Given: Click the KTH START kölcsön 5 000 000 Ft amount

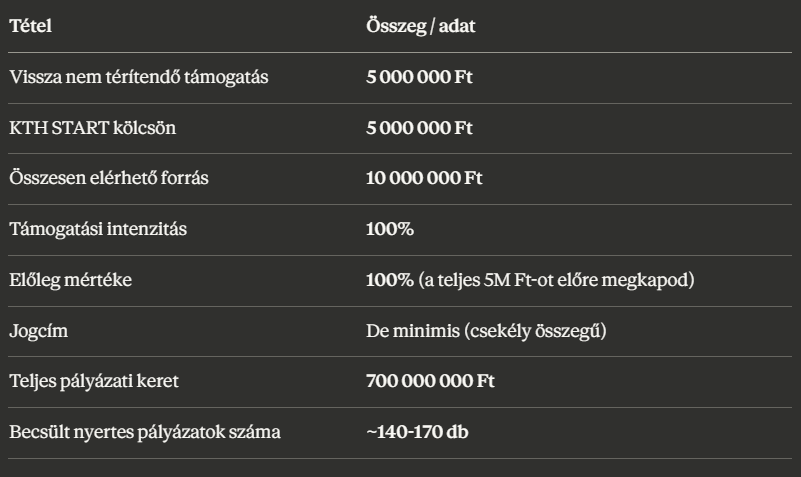Looking at the screenshot, I should tap(421, 127).
